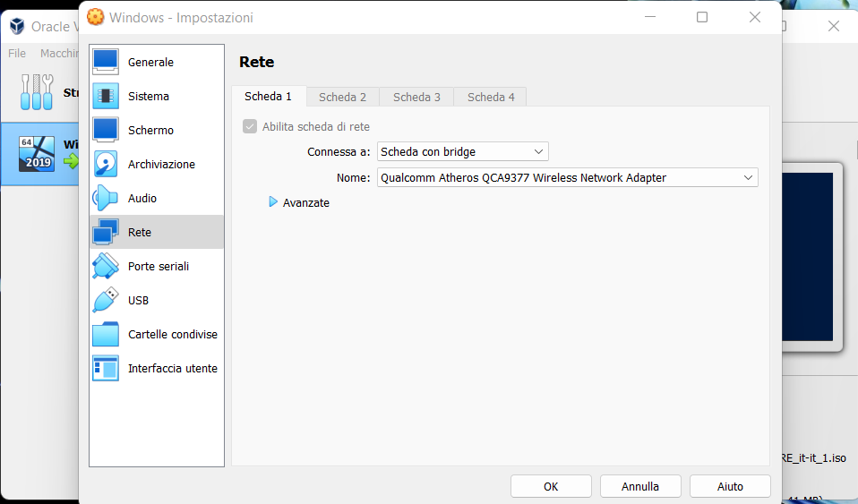Open the Nome adapter dropdown
Image resolution: width=858 pixels, height=504 pixels.
coord(568,177)
